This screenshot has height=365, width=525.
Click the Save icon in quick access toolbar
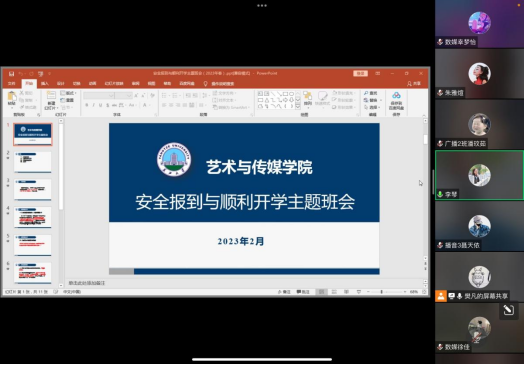(11, 74)
